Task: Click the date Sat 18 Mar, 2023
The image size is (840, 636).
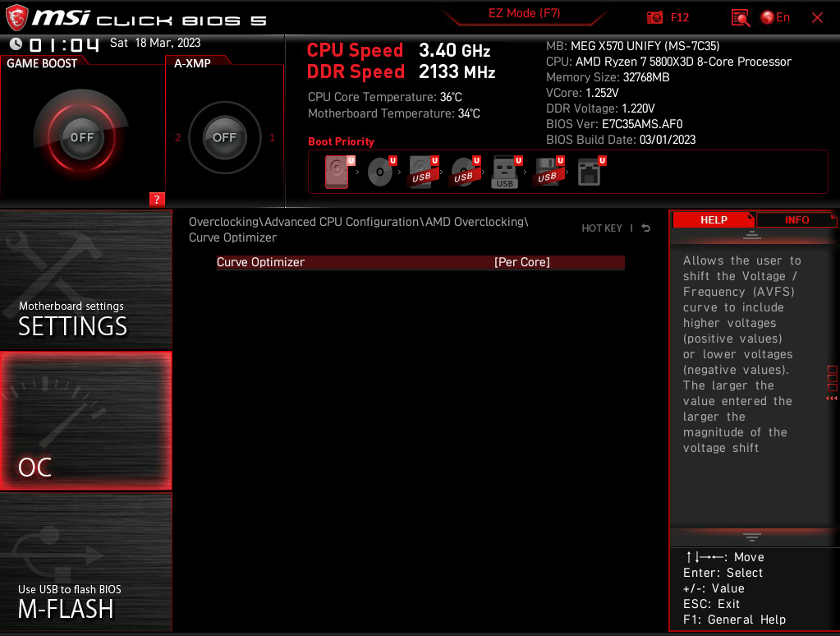Action: click(155, 43)
